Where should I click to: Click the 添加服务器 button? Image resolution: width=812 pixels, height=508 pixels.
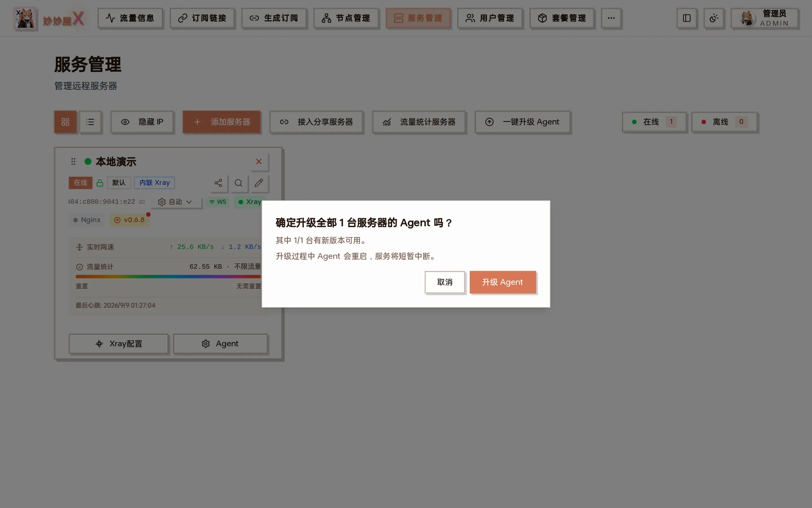pyautogui.click(x=222, y=122)
